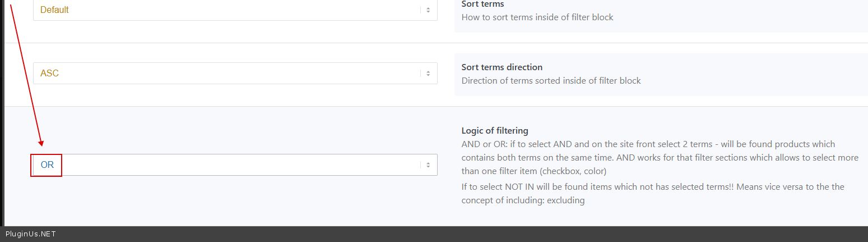Click the 'ASC' value text
868x242 pixels.
click(x=49, y=74)
